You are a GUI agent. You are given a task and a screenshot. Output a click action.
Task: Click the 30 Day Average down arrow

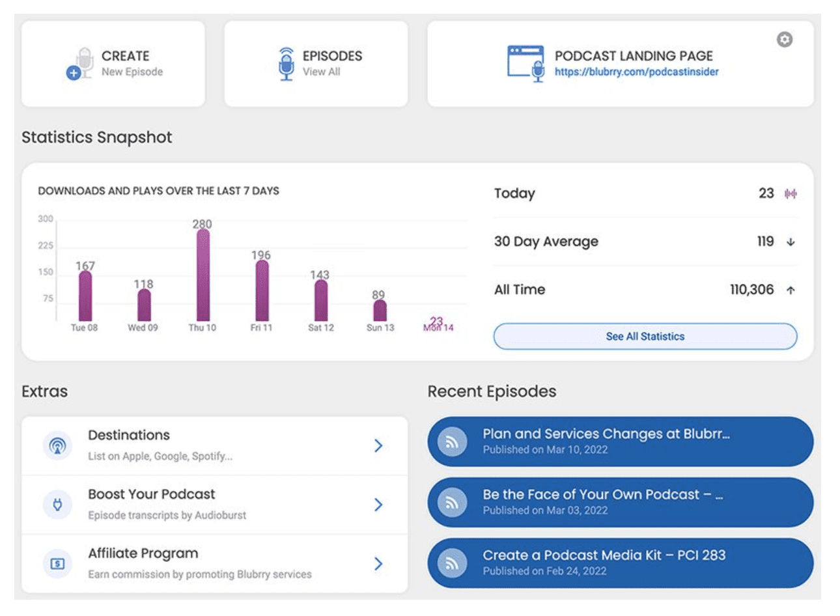(791, 242)
